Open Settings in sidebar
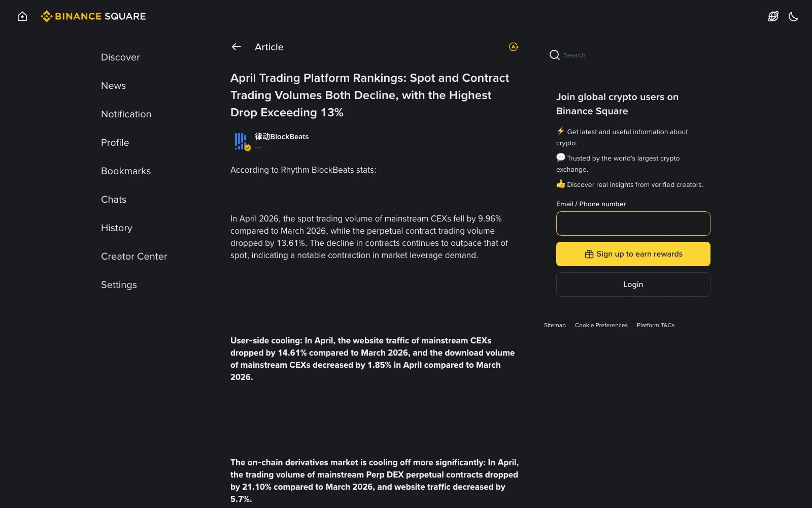Screen dimensions: 812x508 [x=119, y=285]
